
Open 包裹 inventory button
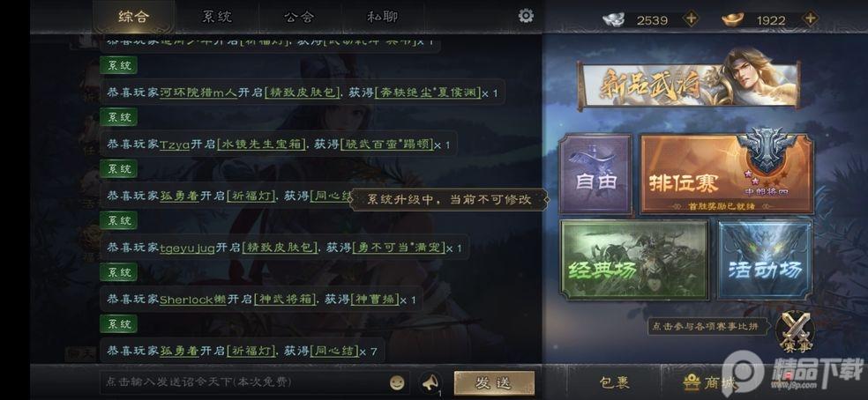pyautogui.click(x=614, y=382)
